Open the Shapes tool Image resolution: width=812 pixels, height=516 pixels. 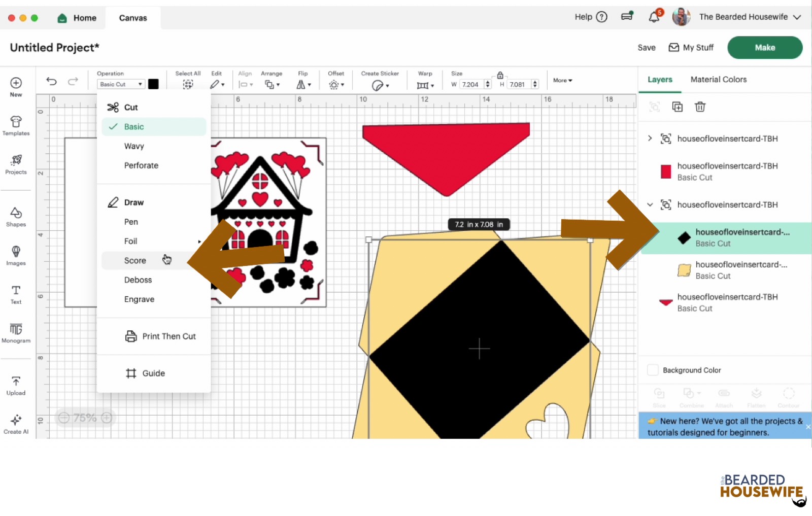(16, 217)
